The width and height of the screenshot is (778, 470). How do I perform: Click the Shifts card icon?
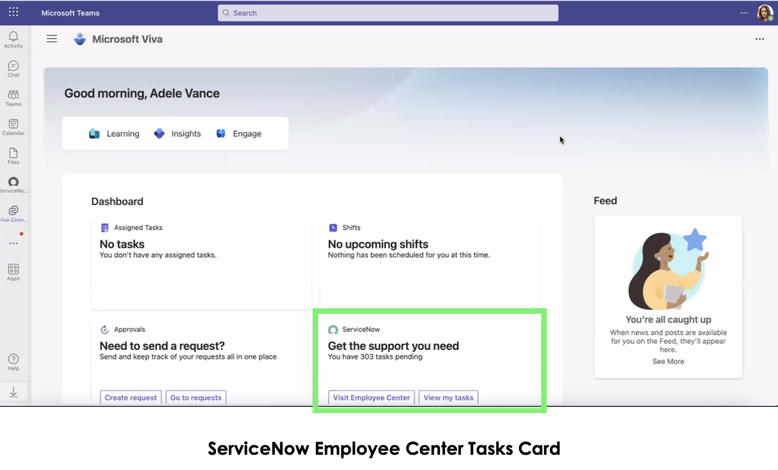tap(333, 228)
